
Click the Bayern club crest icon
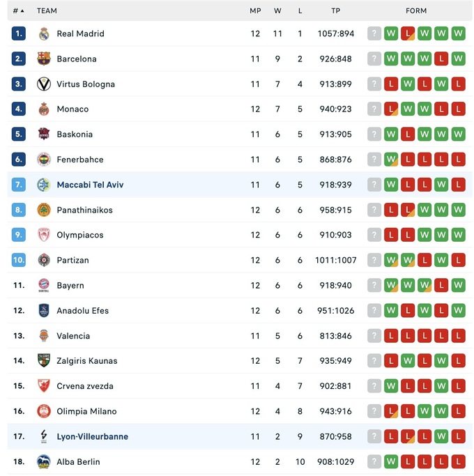coord(44,285)
